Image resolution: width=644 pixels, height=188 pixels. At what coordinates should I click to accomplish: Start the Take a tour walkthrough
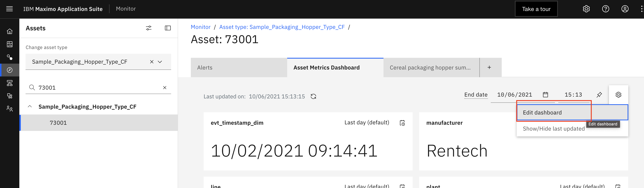click(x=536, y=9)
